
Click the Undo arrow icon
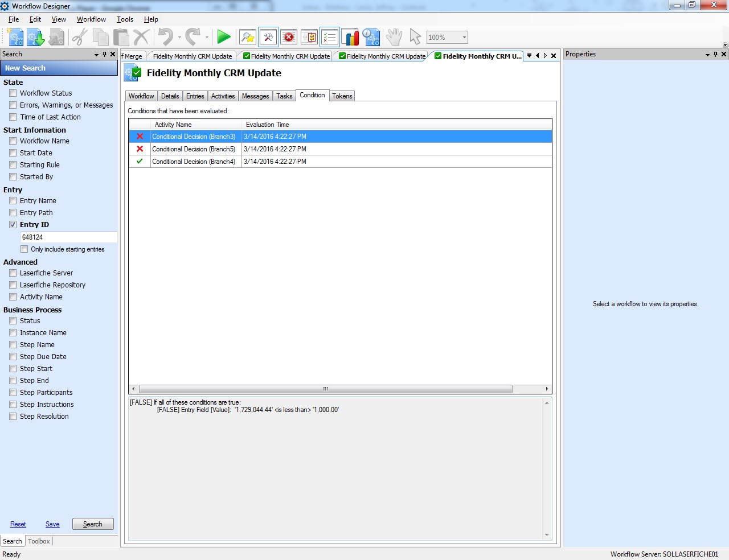pyautogui.click(x=166, y=38)
